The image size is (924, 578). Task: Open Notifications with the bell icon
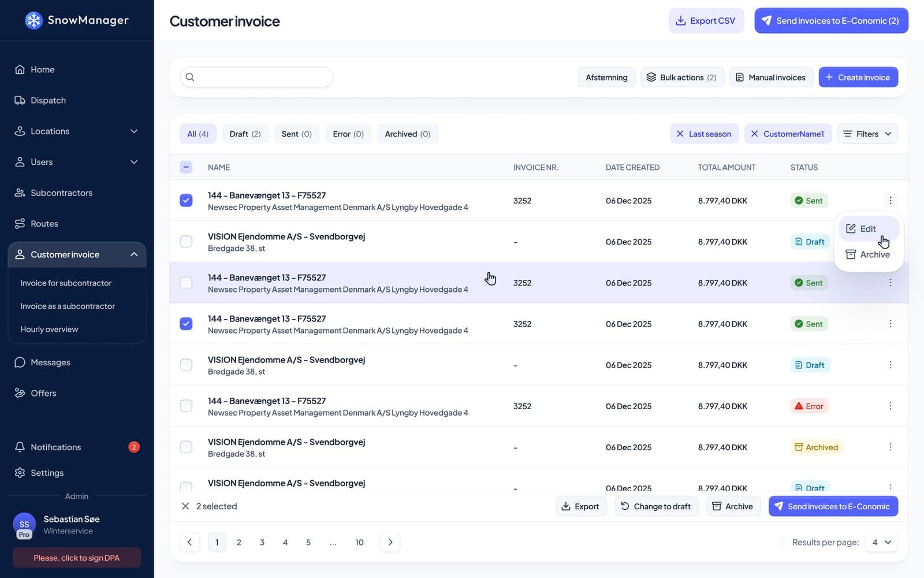pos(20,447)
